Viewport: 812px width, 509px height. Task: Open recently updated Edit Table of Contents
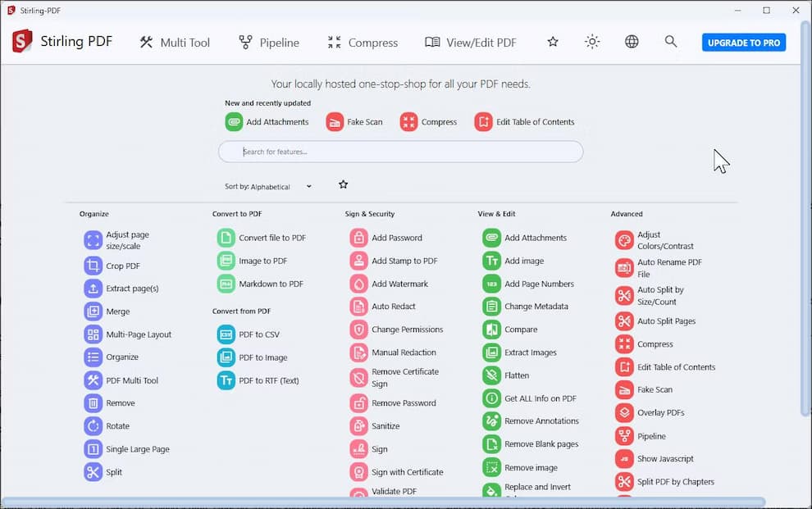pyautogui.click(x=525, y=122)
